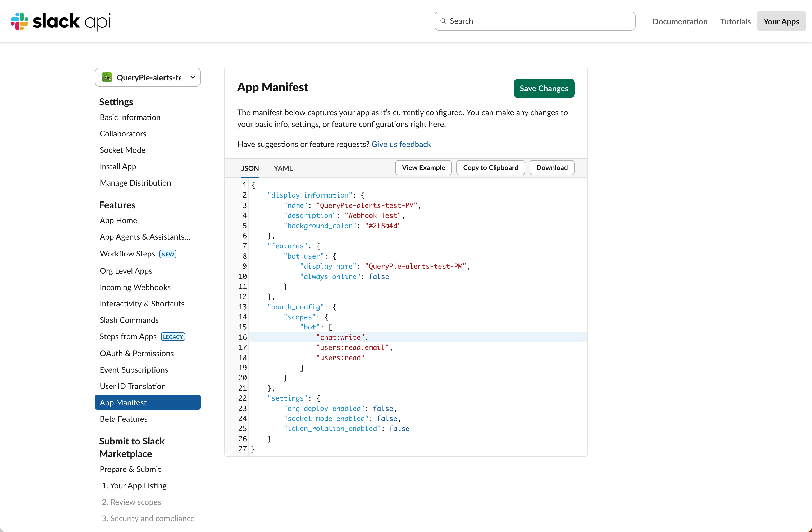The image size is (812, 532).
Task: Open the Documentation menu item
Action: [679, 21]
